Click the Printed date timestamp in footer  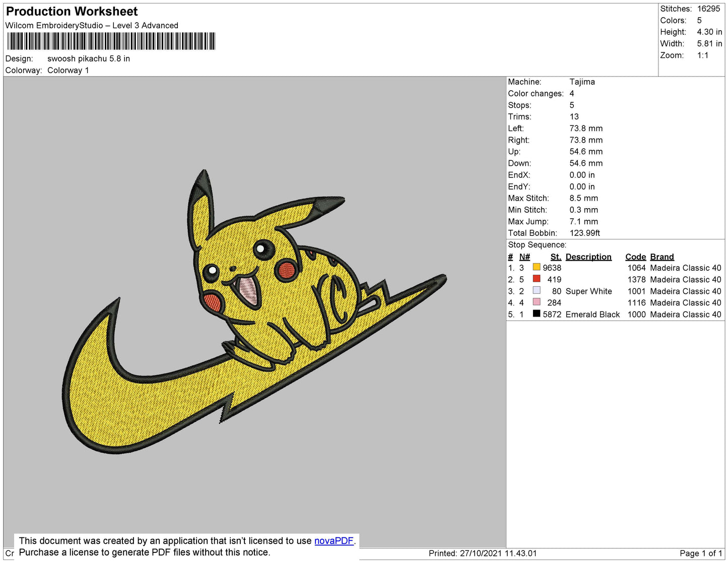point(483,553)
